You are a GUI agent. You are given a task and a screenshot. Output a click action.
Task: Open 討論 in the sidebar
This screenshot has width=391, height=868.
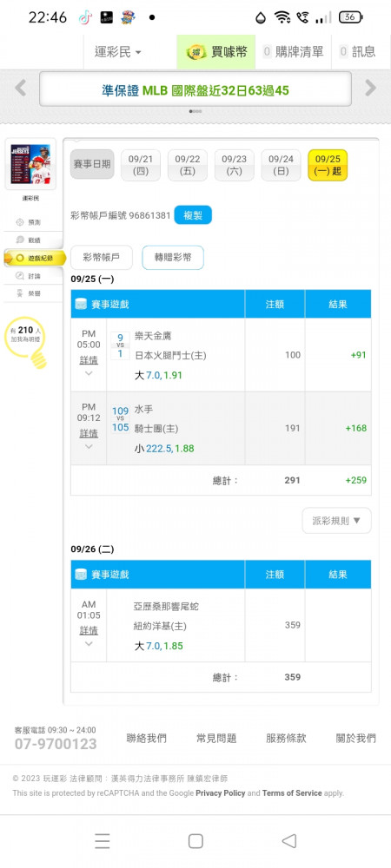[30, 275]
